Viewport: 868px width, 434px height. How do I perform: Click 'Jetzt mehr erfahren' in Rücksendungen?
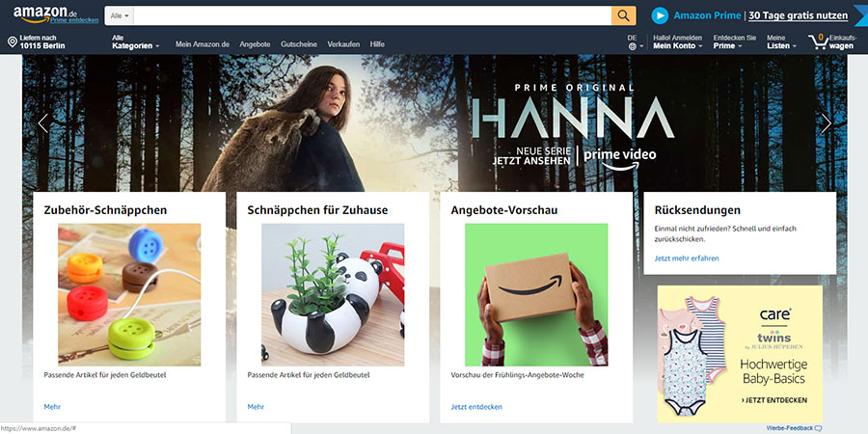coord(687,258)
